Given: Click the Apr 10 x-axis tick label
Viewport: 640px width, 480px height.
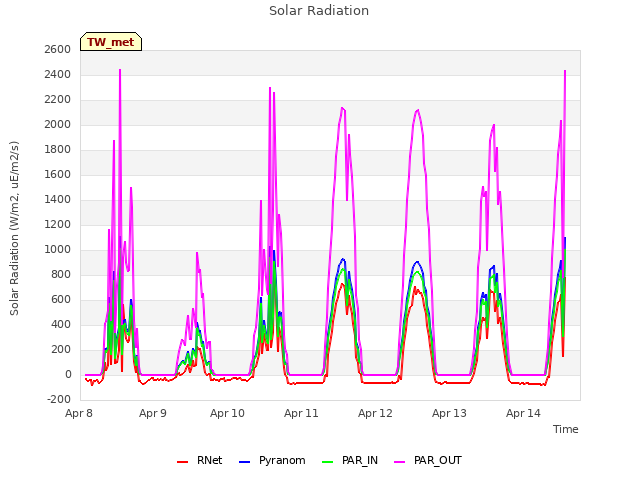Looking at the screenshot, I should pyautogui.click(x=227, y=413).
